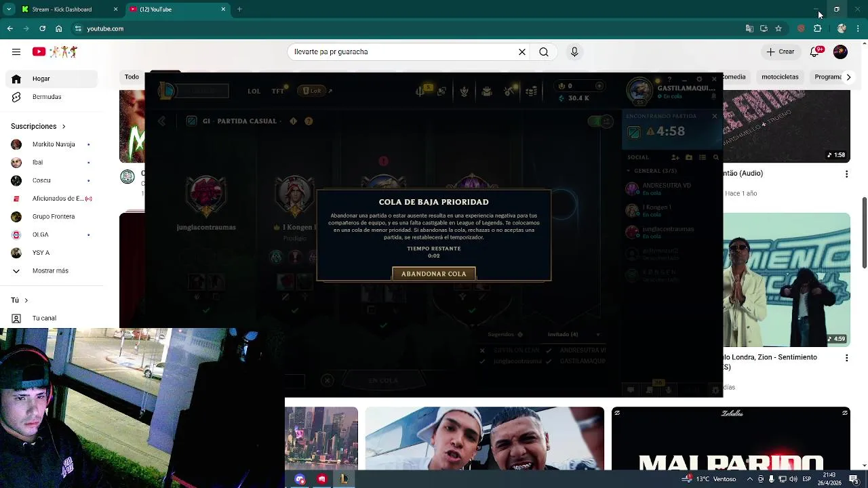868x488 pixels.
Task: Open a new Chrome tab
Action: 239,9
